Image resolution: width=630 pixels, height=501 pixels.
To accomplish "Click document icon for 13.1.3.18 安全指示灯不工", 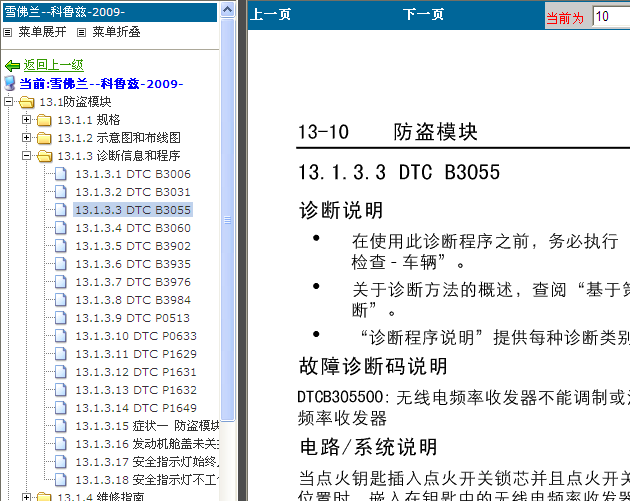I will (61, 480).
